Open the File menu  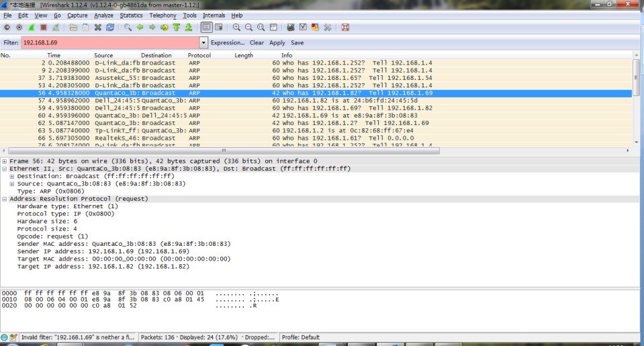click(x=8, y=15)
